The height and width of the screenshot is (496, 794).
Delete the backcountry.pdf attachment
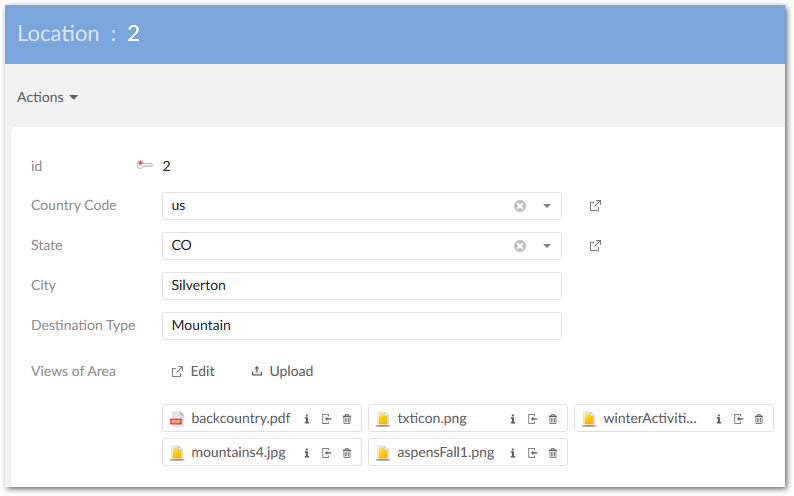click(x=347, y=419)
